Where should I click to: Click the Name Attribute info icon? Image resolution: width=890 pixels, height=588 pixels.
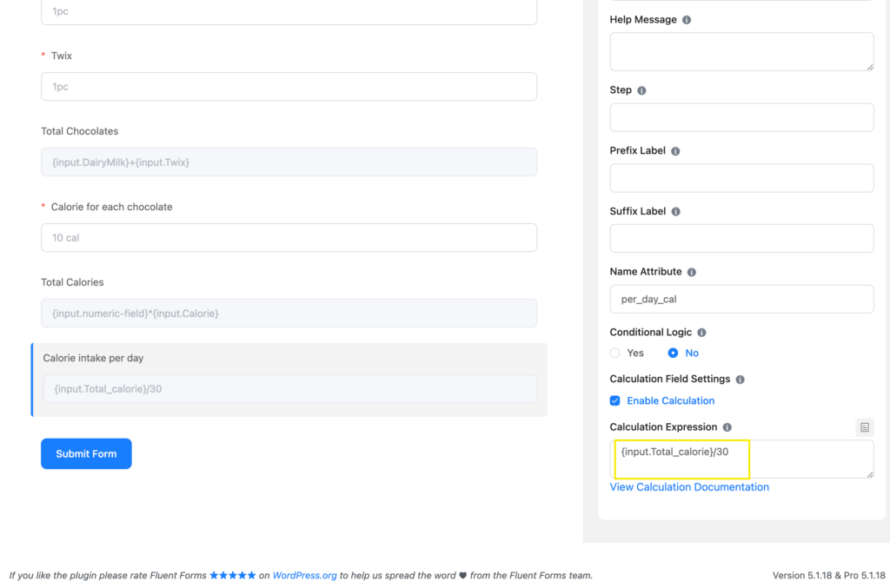tap(691, 272)
